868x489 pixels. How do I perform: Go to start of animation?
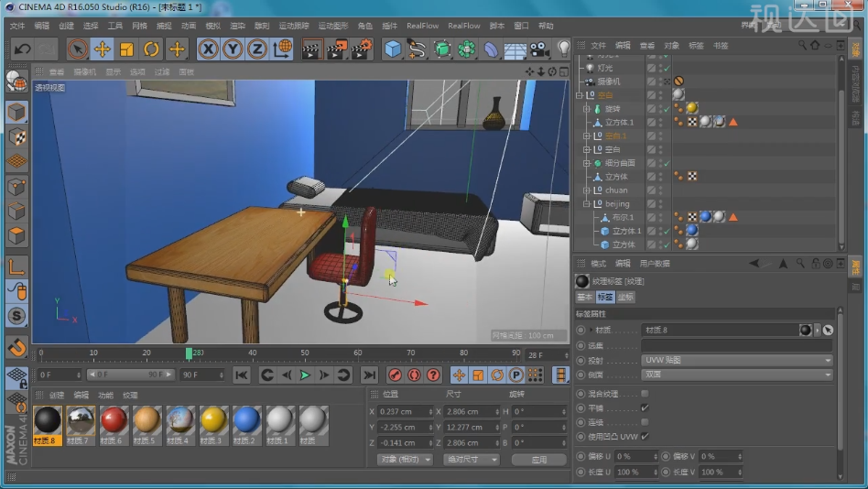pos(242,375)
